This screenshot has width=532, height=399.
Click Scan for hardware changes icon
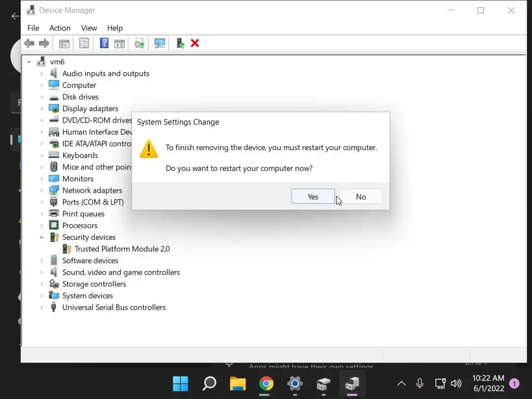tap(159, 43)
